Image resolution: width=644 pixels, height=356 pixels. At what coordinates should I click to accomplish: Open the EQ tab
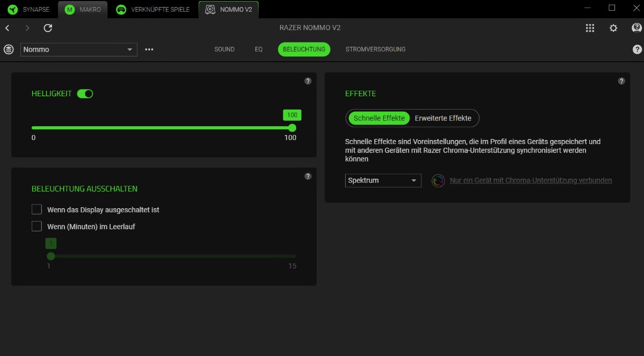259,49
